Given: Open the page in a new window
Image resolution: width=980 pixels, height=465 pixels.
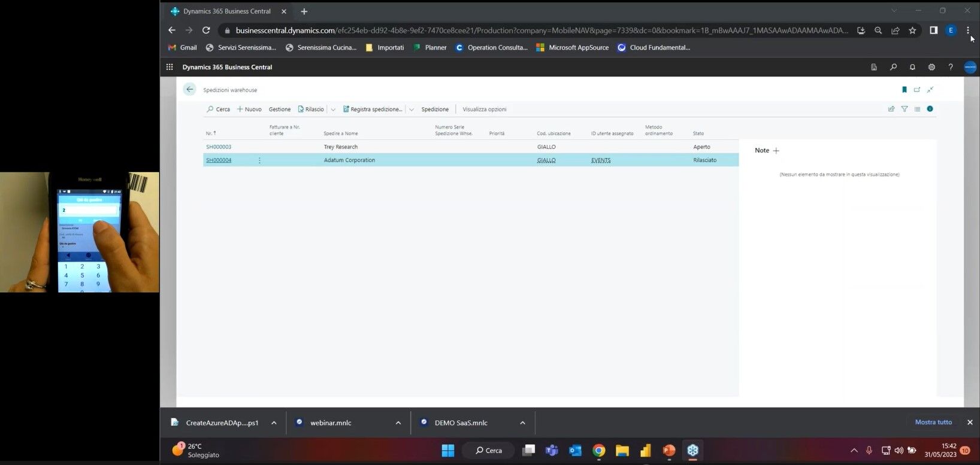Looking at the screenshot, I should (917, 90).
